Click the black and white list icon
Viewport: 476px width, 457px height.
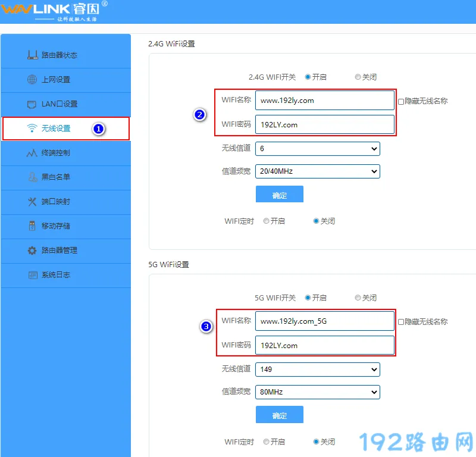pos(32,177)
